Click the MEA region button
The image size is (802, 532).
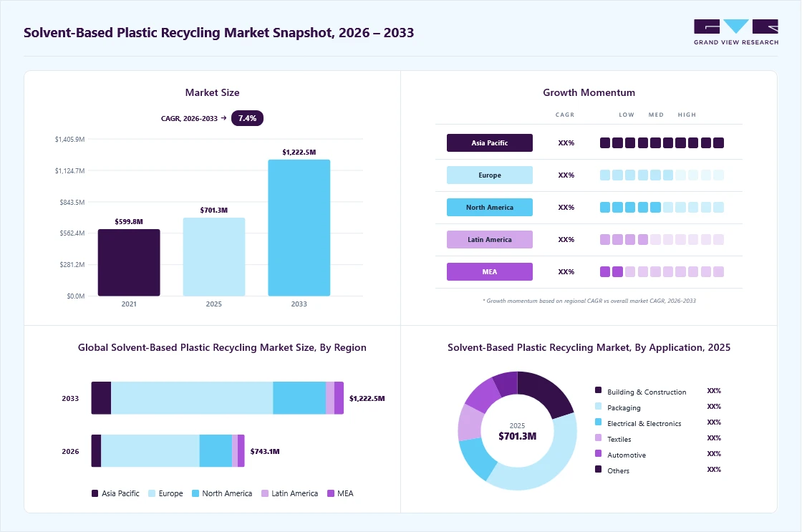click(490, 271)
